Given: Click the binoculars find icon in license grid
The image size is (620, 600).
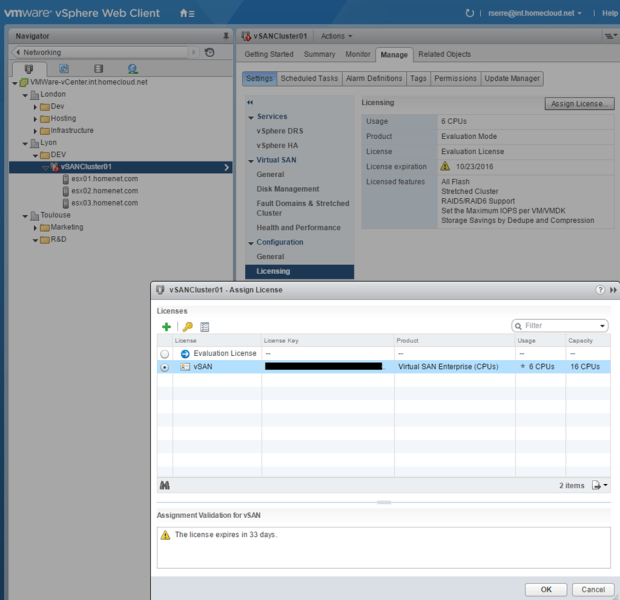Looking at the screenshot, I should 165,485.
